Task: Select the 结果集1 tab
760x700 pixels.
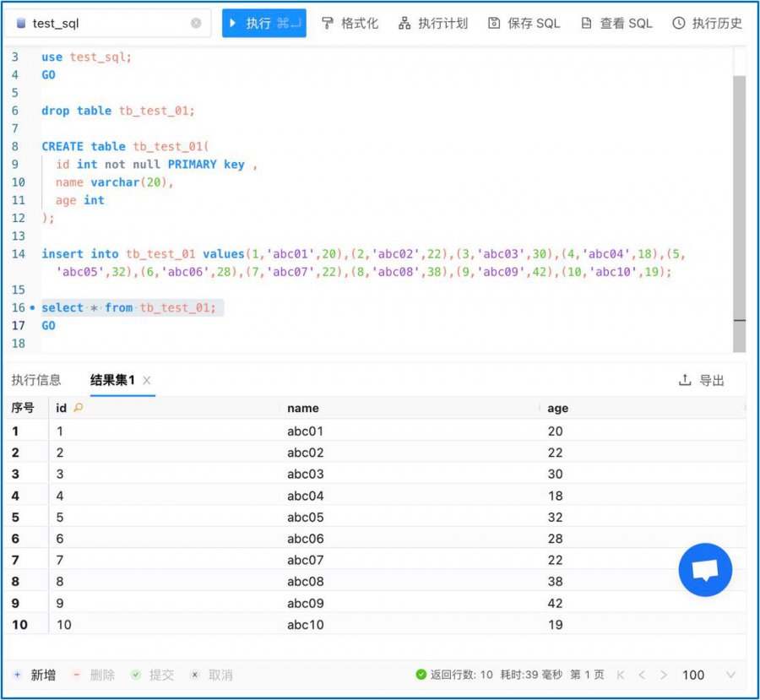Action: (112, 380)
